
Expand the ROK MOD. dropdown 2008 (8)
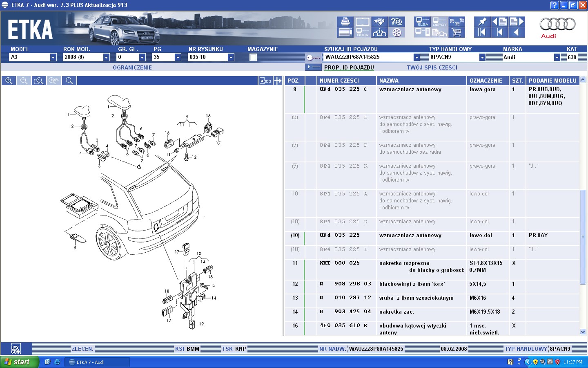[x=106, y=57]
